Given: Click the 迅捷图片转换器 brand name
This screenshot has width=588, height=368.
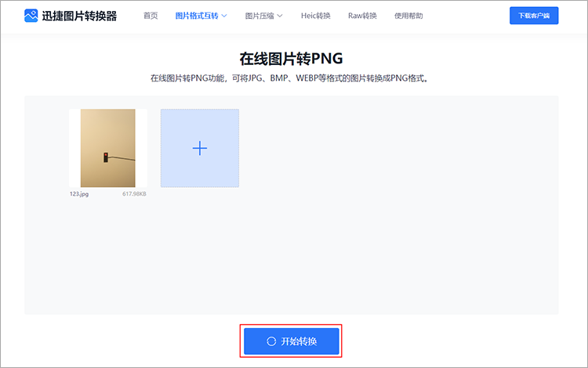Looking at the screenshot, I should (x=79, y=16).
